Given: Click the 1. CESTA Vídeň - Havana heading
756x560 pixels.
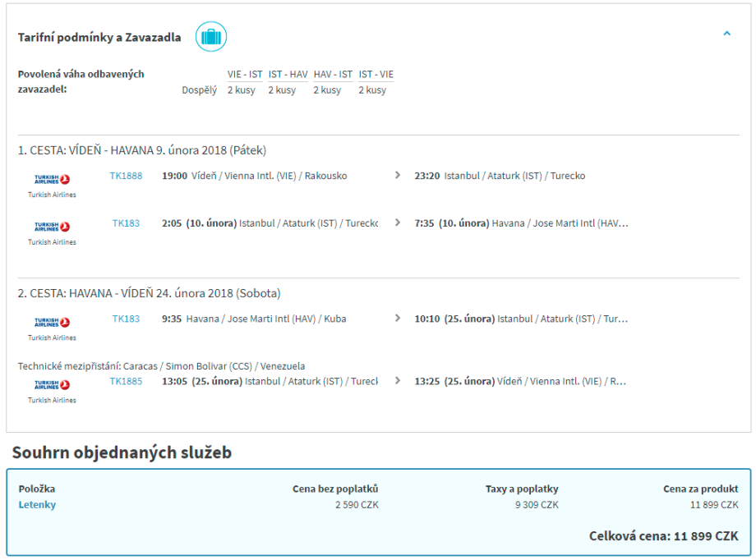Looking at the screenshot, I should tap(142, 150).
